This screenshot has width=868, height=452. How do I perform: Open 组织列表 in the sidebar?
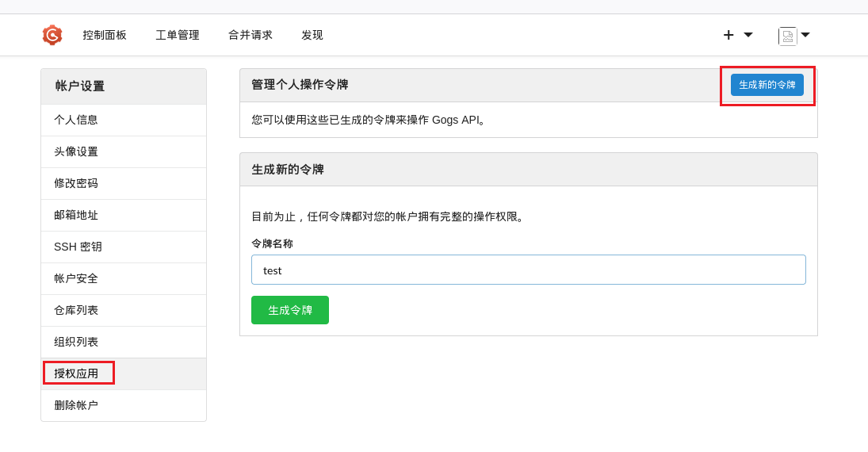pyautogui.click(x=76, y=342)
